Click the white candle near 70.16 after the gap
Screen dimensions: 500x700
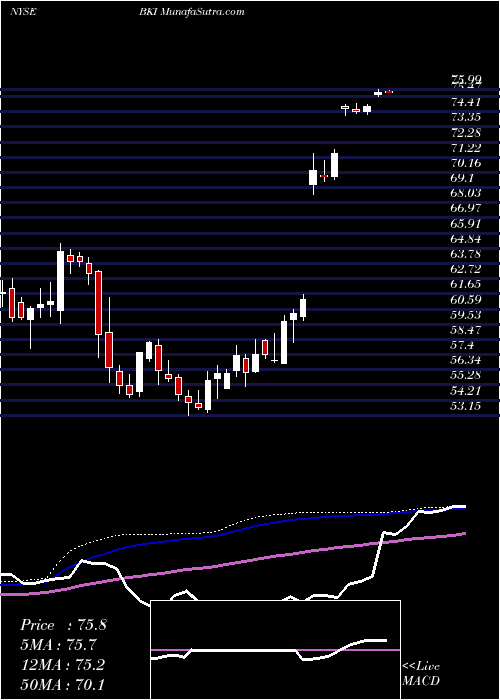pyautogui.click(x=312, y=177)
